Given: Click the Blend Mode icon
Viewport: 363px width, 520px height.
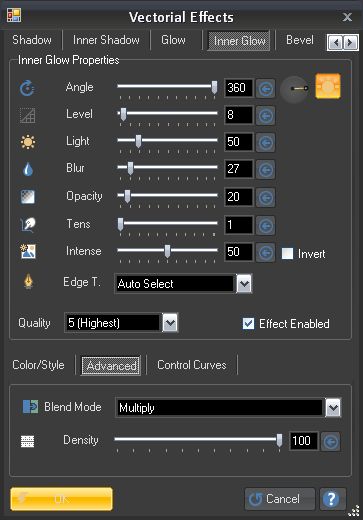Looking at the screenshot, I should tap(30, 407).
